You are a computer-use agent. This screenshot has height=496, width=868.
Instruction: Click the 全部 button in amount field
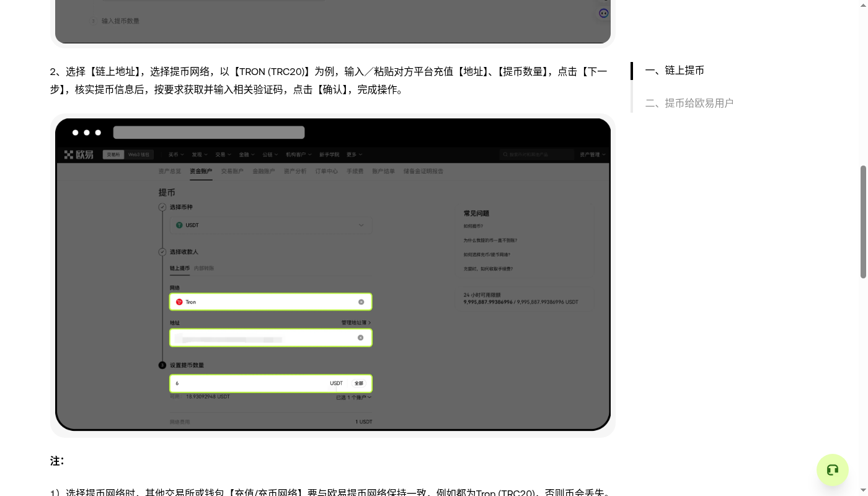(359, 383)
